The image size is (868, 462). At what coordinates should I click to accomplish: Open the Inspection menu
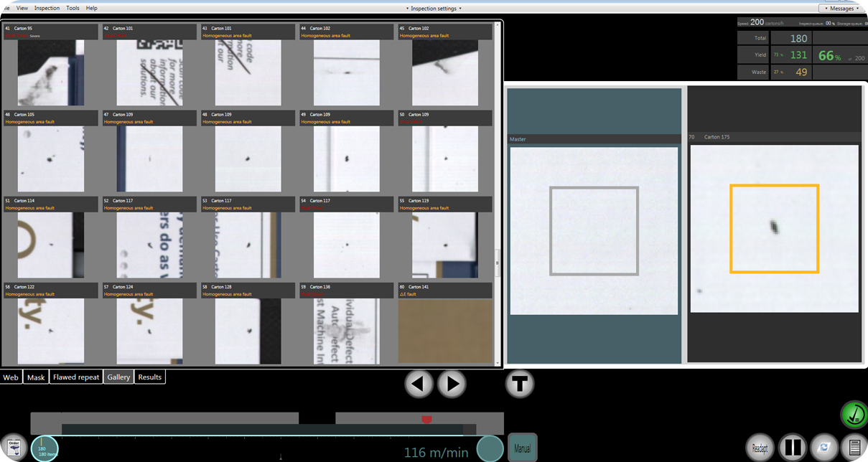tap(47, 8)
